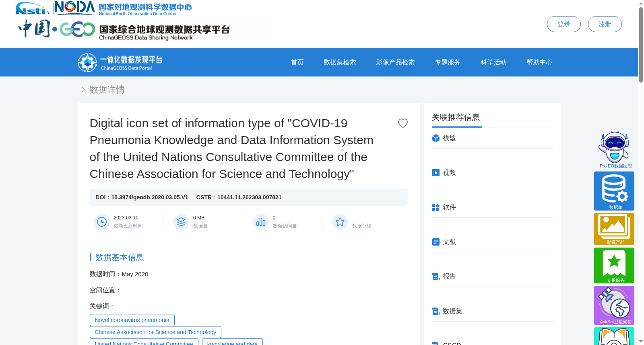This screenshot has width=644, height=345.
Task: Click the bar chart icon for 数据访问量
Action: click(261, 222)
